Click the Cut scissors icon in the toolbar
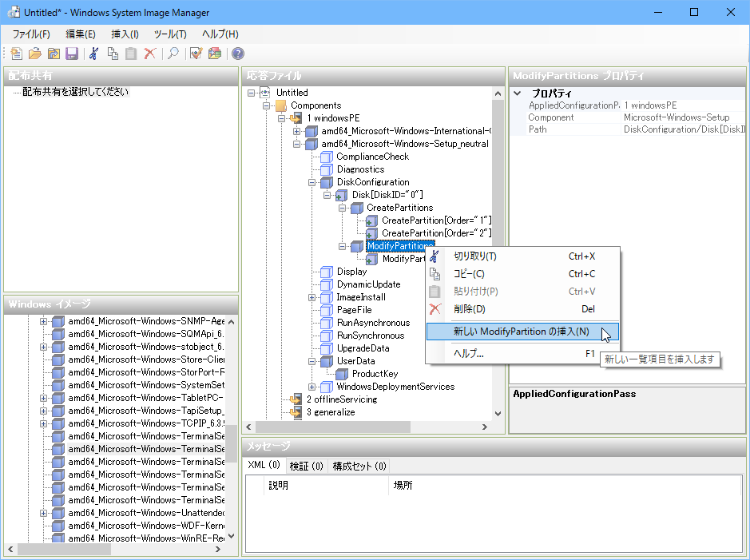750x560 pixels. point(94,54)
